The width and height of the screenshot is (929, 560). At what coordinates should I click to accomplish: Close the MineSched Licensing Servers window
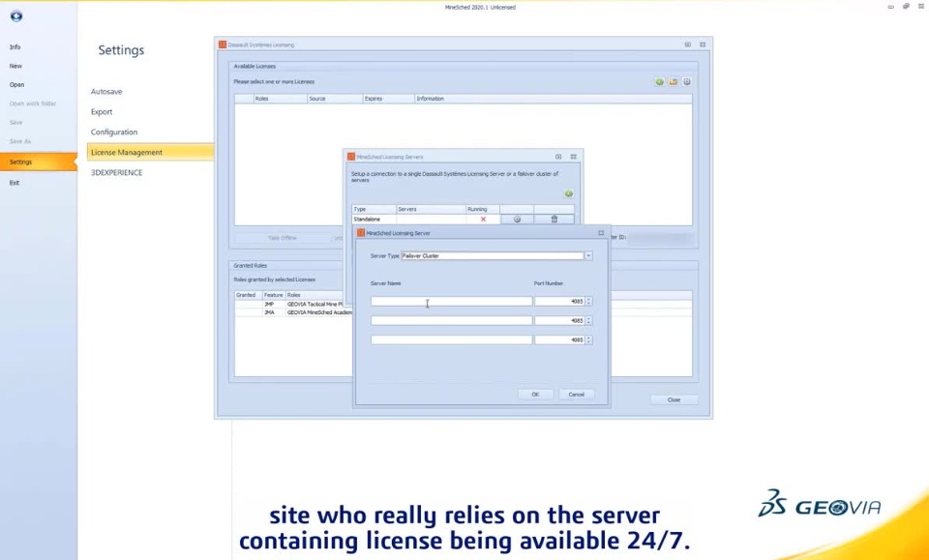(x=573, y=157)
